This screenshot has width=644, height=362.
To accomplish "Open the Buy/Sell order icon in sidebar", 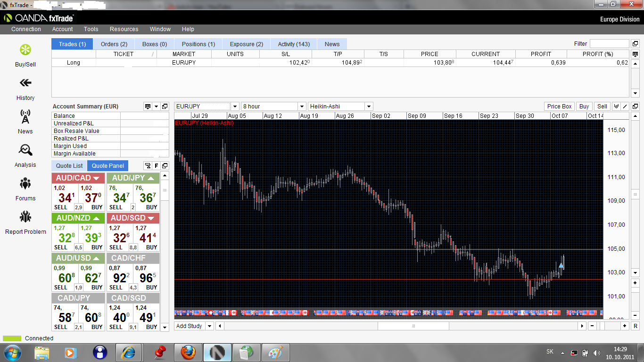I will [x=25, y=50].
